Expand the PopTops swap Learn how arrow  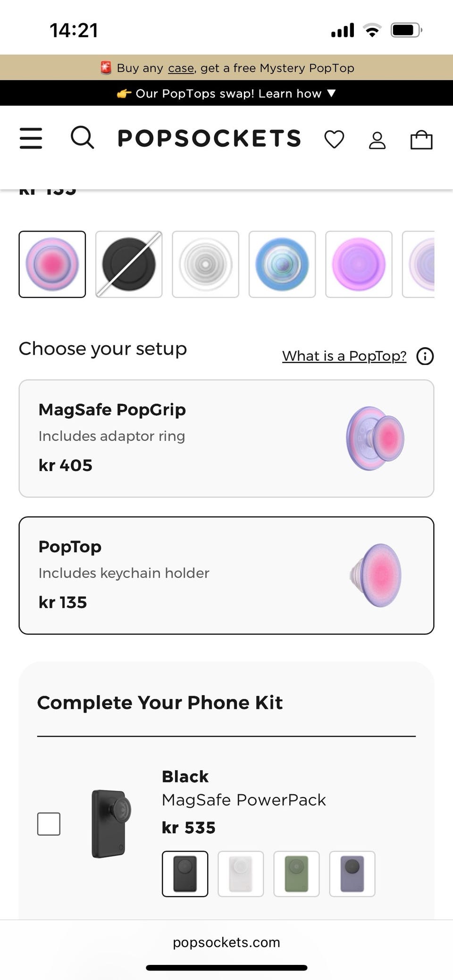[331, 93]
